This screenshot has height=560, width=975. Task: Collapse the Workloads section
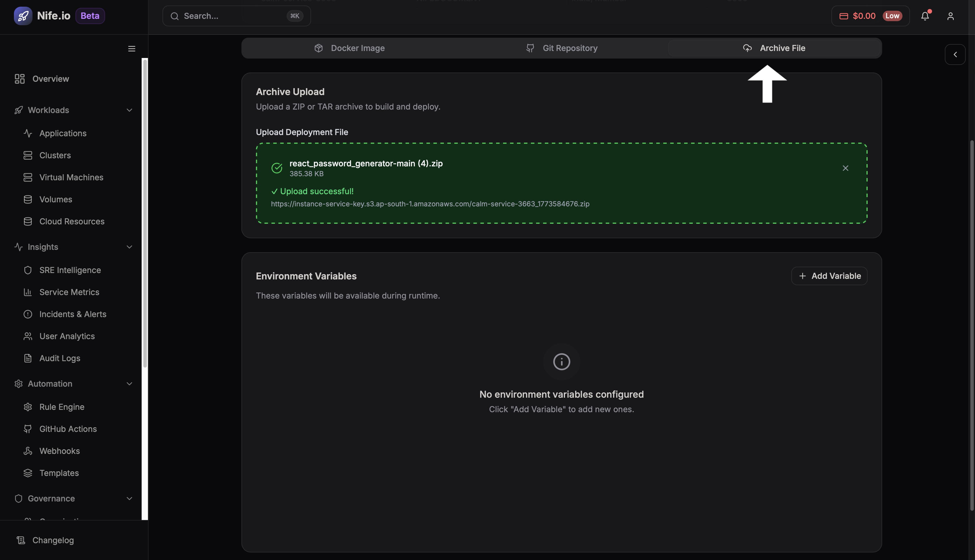129,110
